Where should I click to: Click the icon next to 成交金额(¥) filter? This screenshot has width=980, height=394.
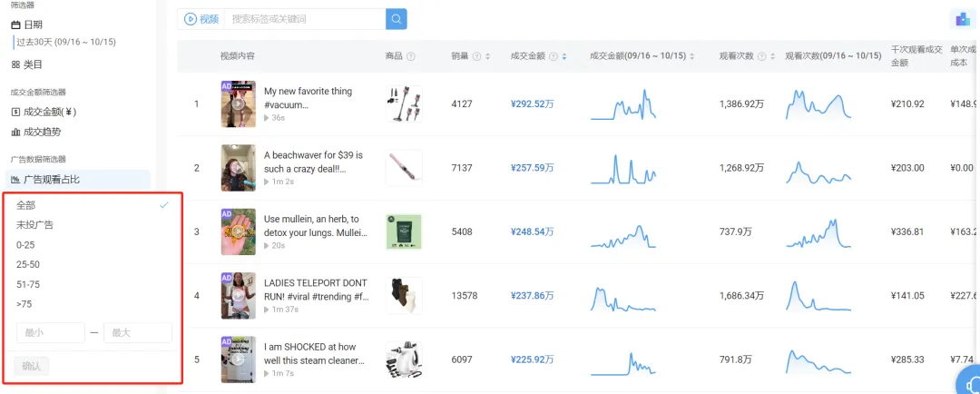[15, 112]
